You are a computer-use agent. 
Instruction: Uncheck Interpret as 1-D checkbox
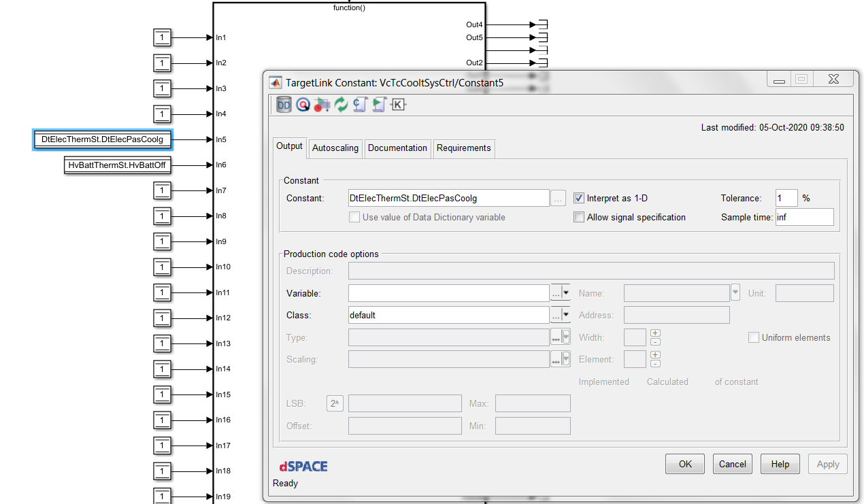tap(579, 199)
